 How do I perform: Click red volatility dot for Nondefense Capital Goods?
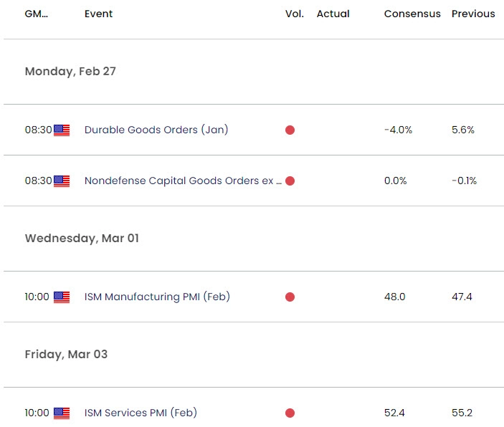290,181
